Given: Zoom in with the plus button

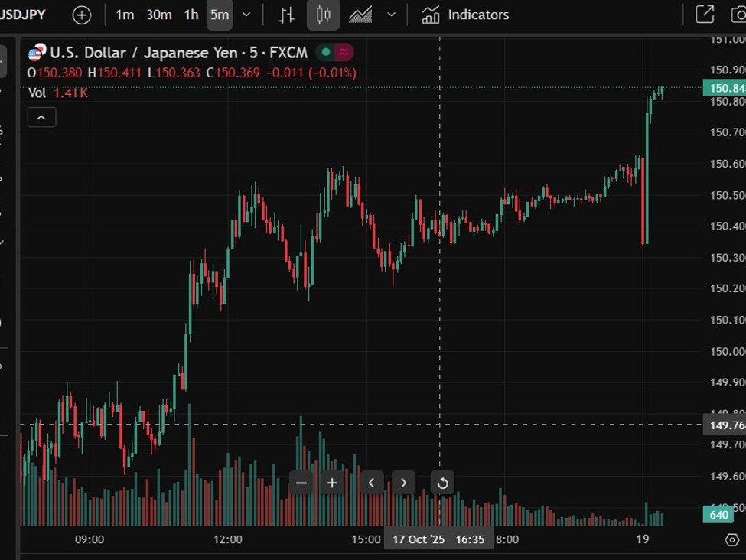Looking at the screenshot, I should 332,483.
